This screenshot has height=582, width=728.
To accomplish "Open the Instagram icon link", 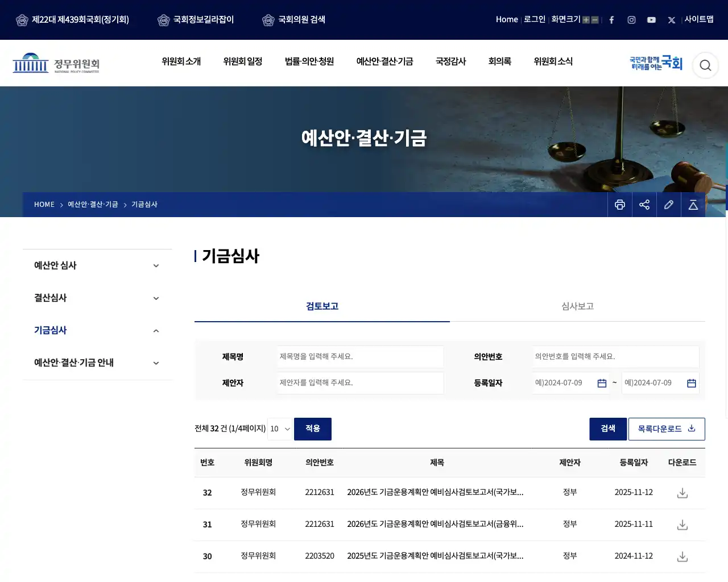I will pos(631,20).
